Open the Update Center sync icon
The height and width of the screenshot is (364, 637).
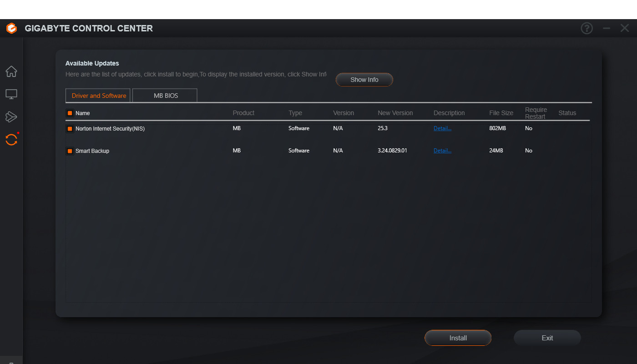11,140
